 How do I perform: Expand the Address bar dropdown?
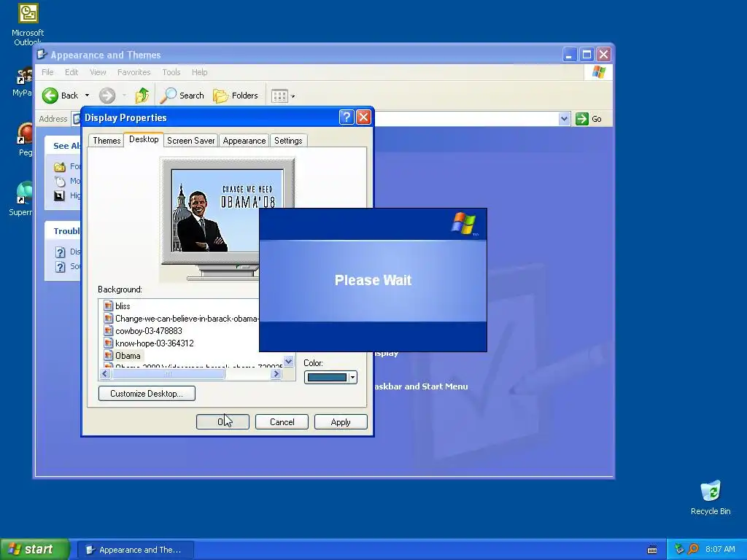(564, 119)
